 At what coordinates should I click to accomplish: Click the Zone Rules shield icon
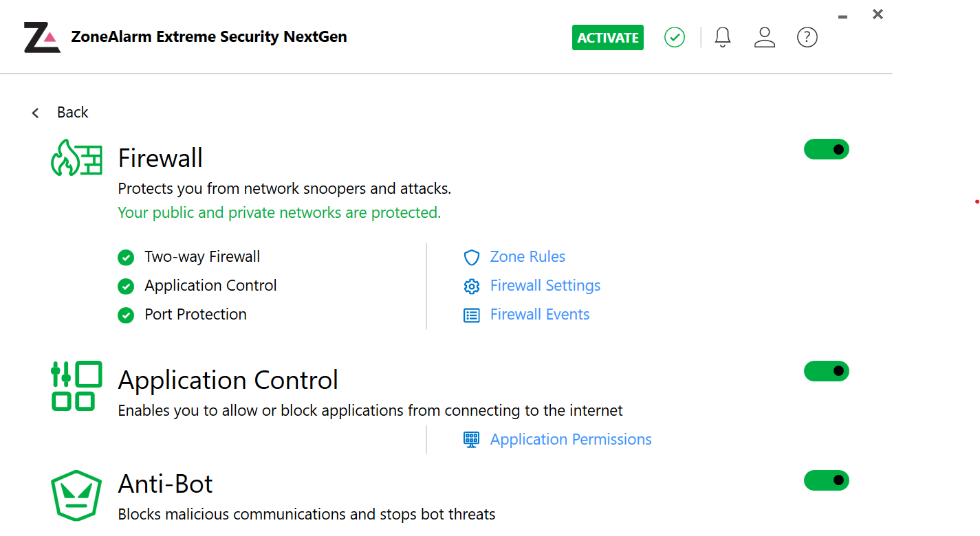tap(471, 258)
